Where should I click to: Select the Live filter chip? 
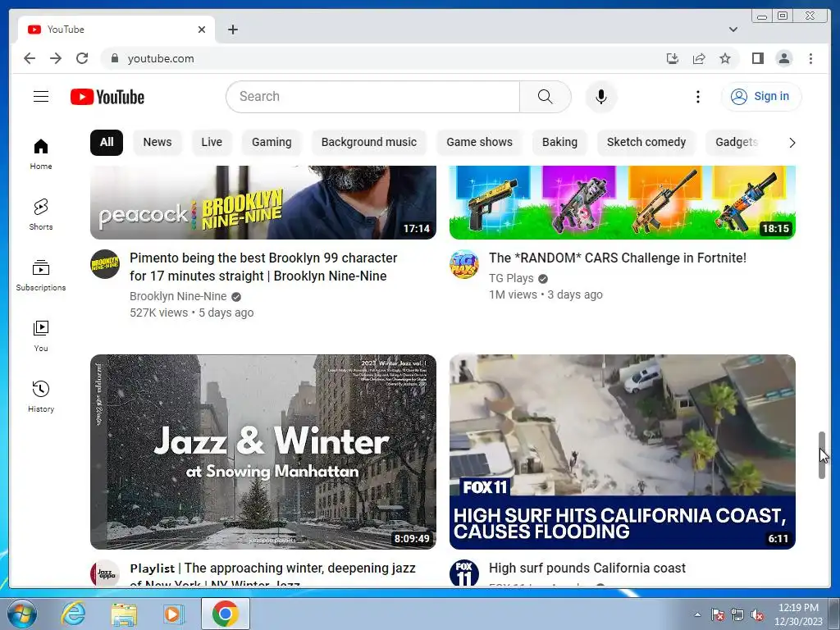(x=212, y=143)
